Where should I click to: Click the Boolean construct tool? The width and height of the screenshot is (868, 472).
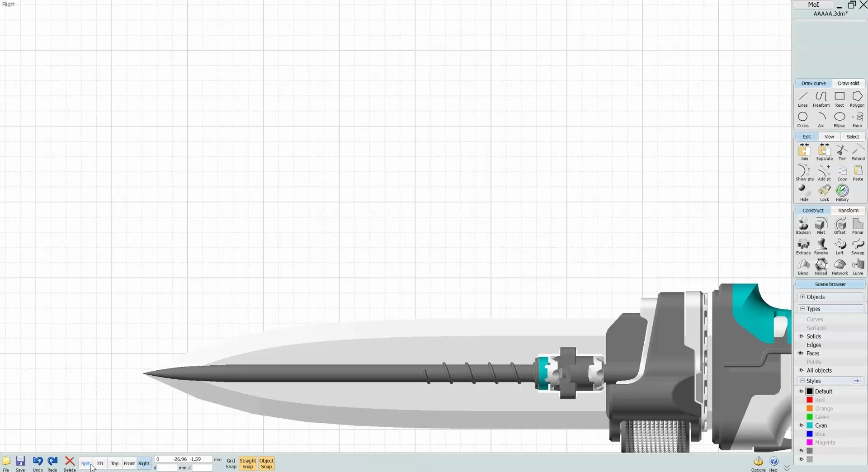[x=803, y=226]
